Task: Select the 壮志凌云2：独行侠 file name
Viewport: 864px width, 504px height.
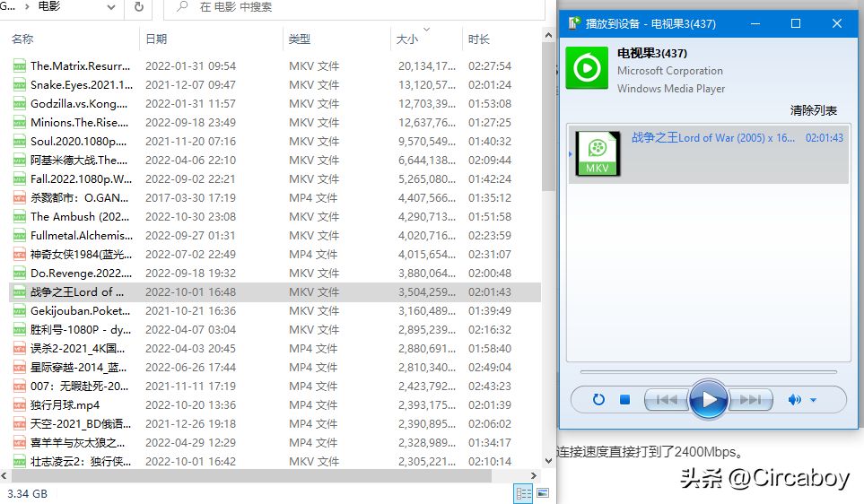Action: click(81, 461)
